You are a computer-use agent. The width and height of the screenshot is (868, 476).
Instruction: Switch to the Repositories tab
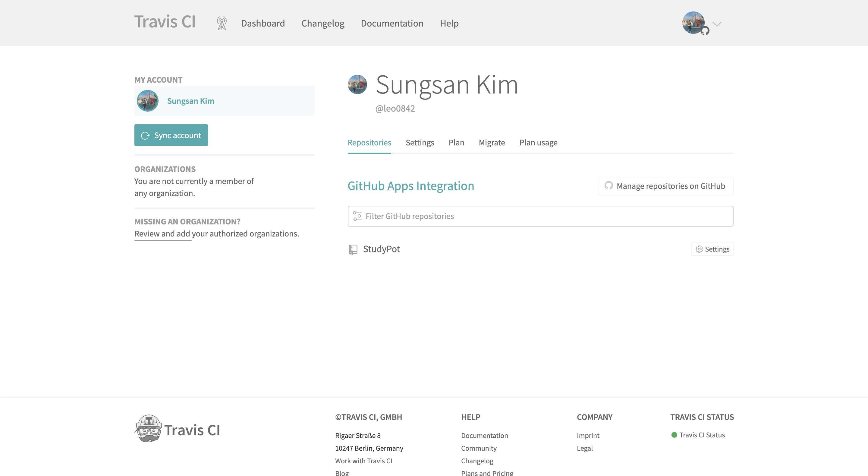369,143
